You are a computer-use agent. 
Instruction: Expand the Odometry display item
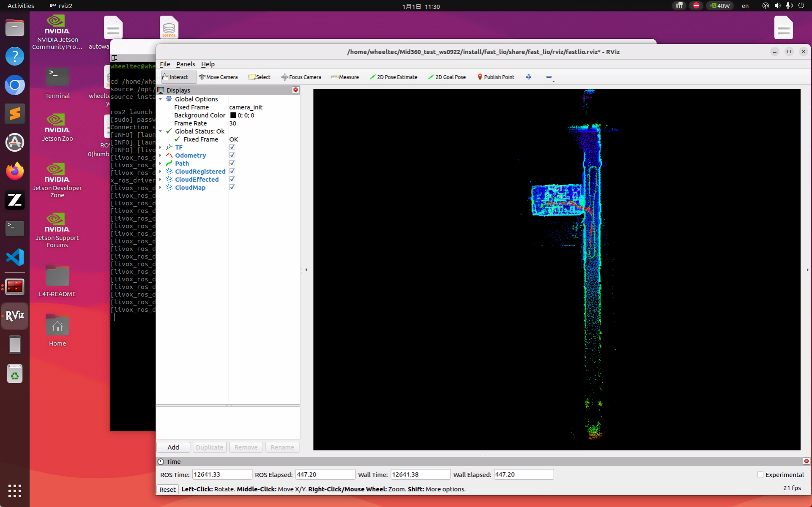[160, 155]
